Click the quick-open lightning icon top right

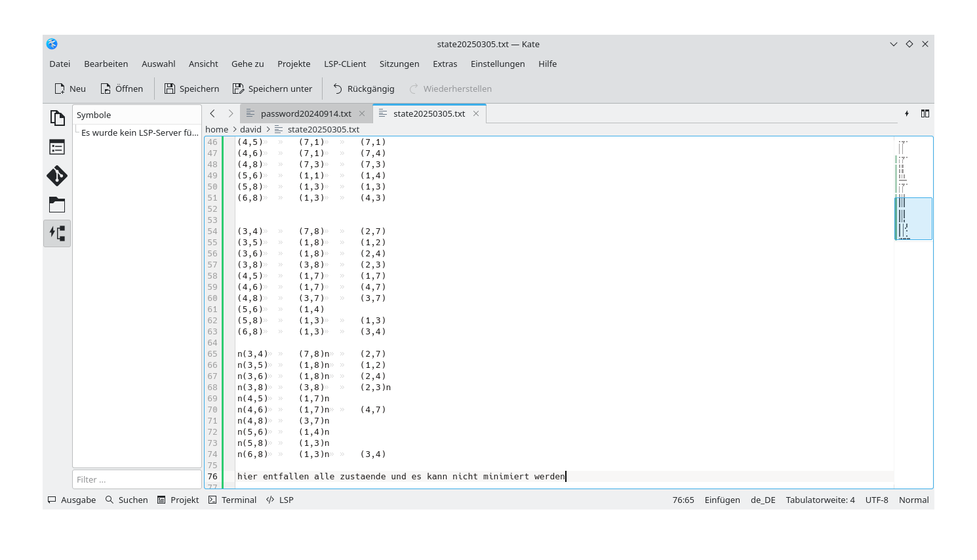pyautogui.click(x=906, y=113)
